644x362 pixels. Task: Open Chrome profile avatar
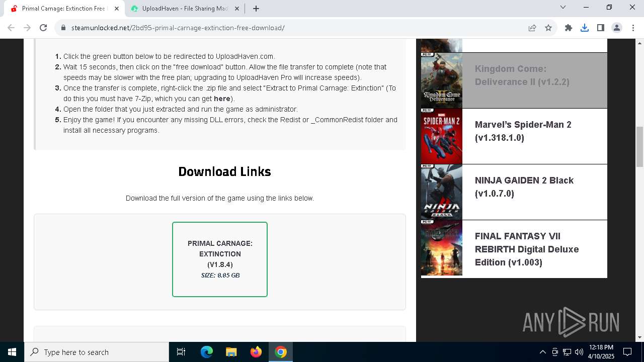[x=617, y=28]
